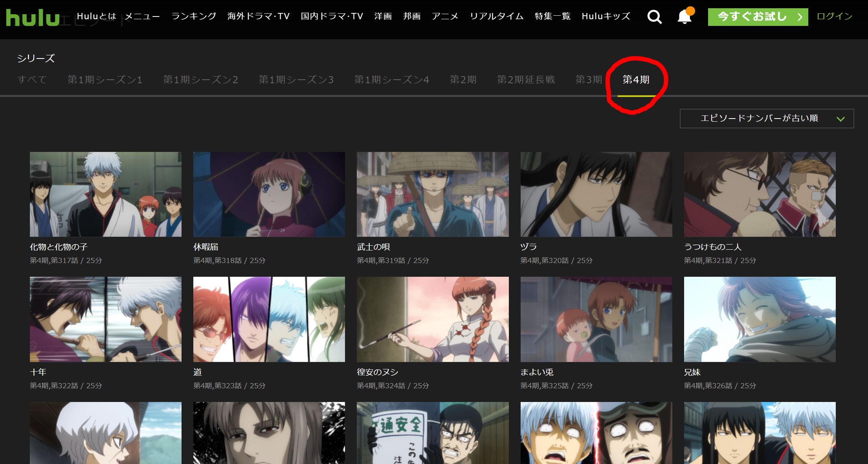Click the 十年 title text
Image resolution: width=868 pixels, height=464 pixels.
coord(38,372)
